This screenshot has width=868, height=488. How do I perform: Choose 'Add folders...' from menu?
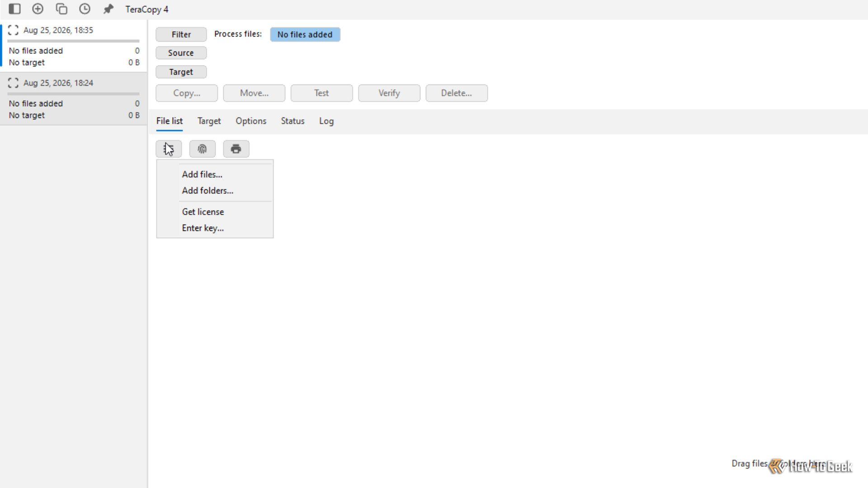(215, 191)
